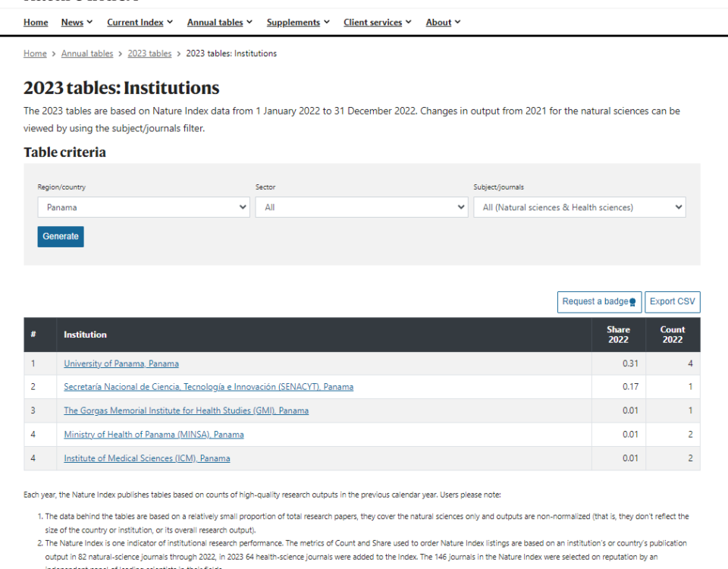This screenshot has width=728, height=569.
Task: Expand the Subject/journals dropdown
Action: point(579,207)
